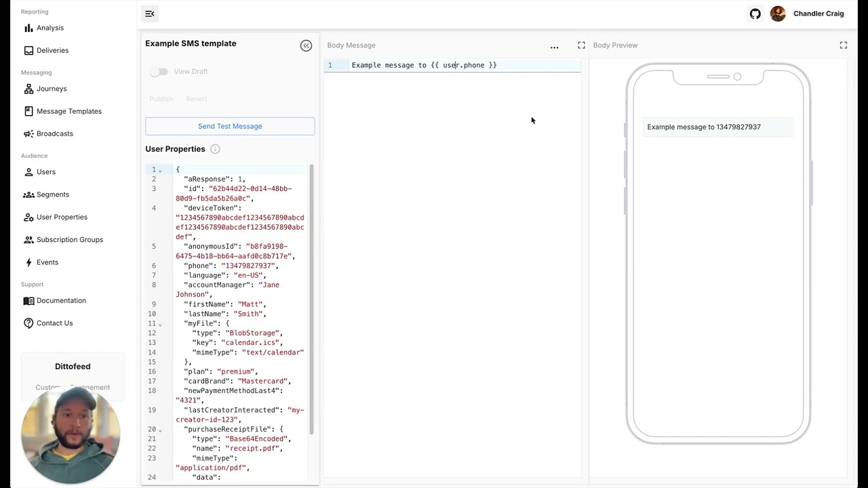The image size is (868, 488).
Task: Click the "key": "calendar.ics" line
Action: (x=237, y=342)
